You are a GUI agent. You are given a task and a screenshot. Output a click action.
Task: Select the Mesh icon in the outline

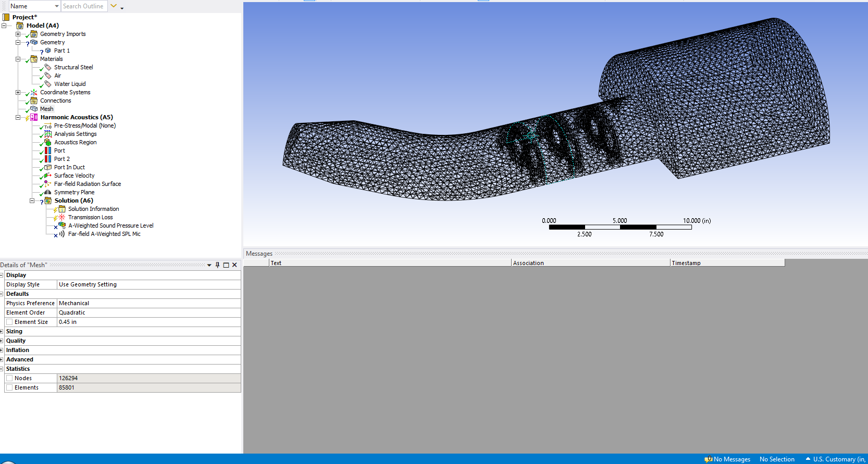(34, 109)
